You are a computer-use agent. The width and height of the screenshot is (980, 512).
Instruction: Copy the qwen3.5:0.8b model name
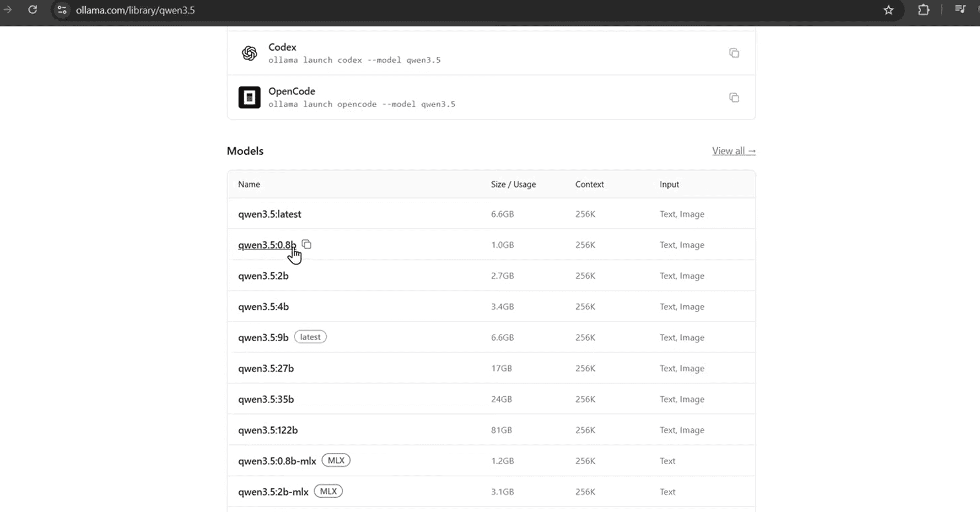(306, 244)
